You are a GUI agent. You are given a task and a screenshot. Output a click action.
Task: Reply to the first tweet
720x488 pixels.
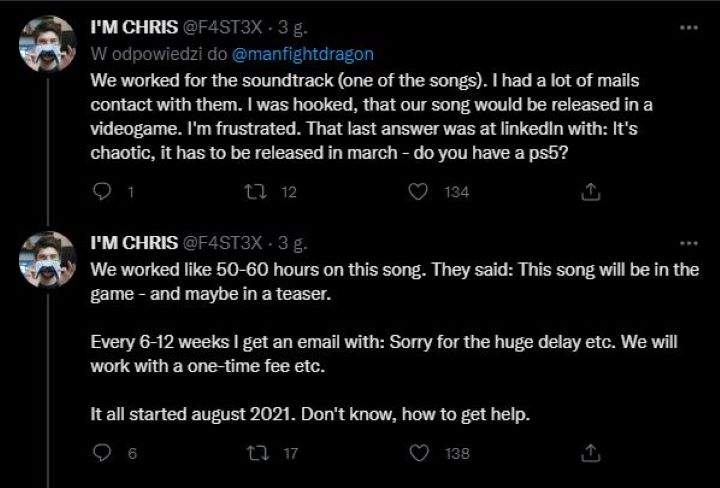coord(101,192)
